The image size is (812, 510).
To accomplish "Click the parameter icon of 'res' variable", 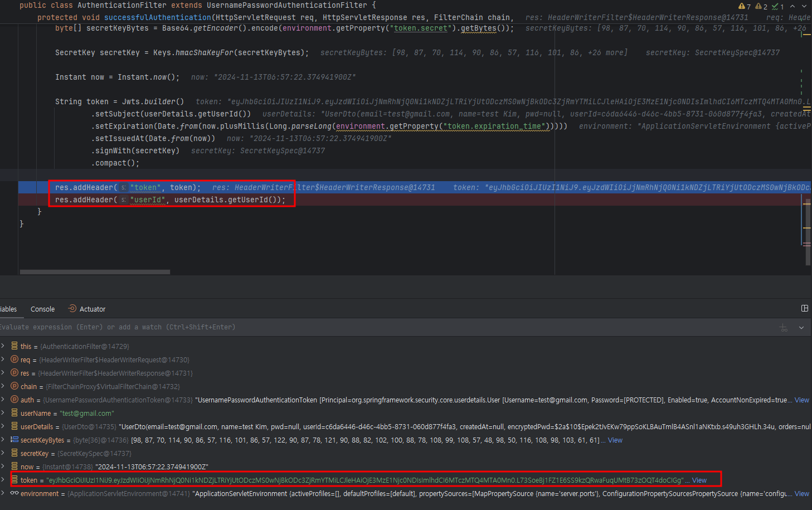I will [14, 373].
